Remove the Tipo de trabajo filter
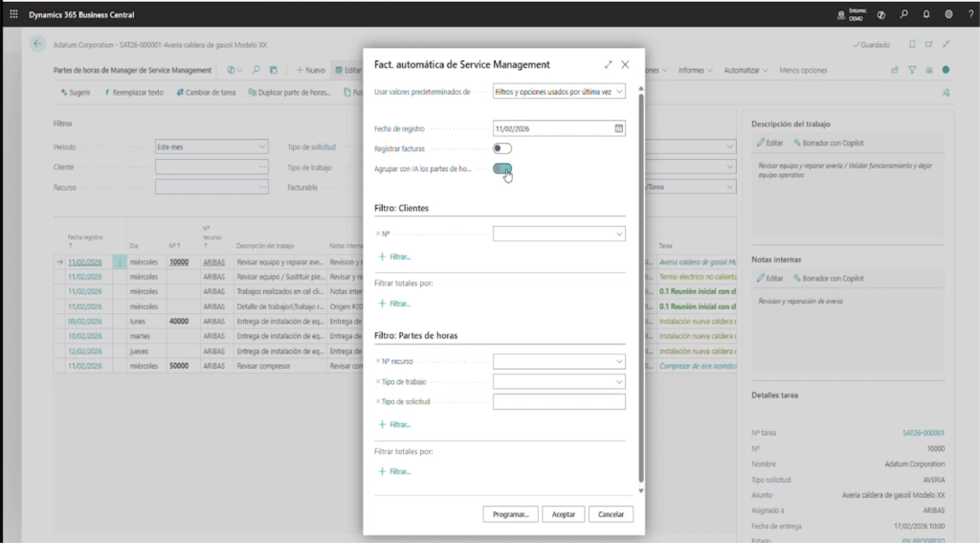Screen dimensions: 980x543 point(378,381)
